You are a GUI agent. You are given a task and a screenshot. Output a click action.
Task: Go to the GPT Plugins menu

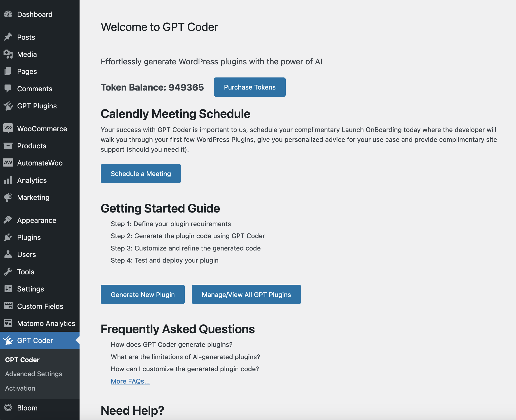coord(37,106)
